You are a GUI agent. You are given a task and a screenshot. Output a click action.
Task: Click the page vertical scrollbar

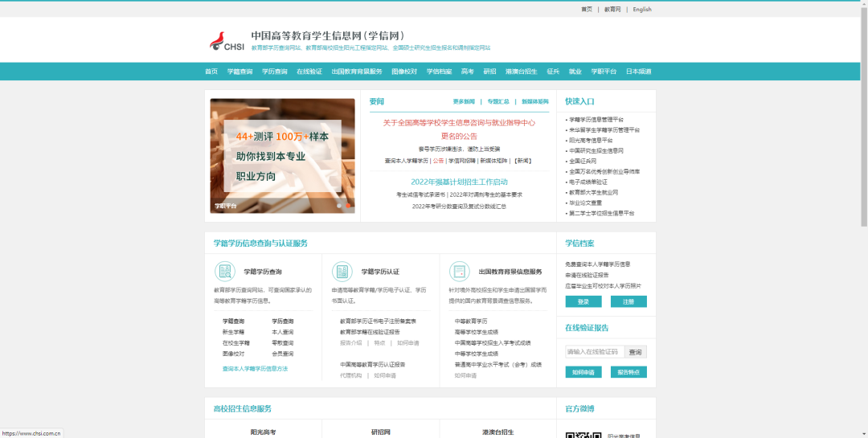864,116
